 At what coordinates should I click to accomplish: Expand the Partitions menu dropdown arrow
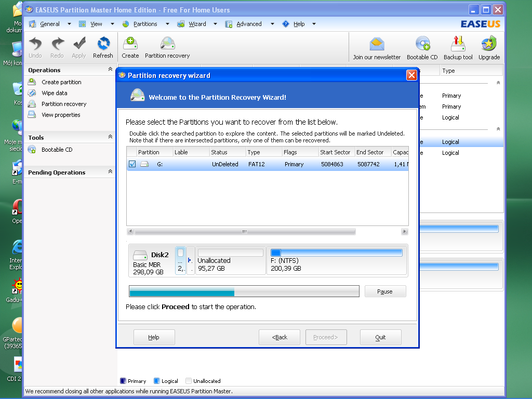[x=167, y=24]
